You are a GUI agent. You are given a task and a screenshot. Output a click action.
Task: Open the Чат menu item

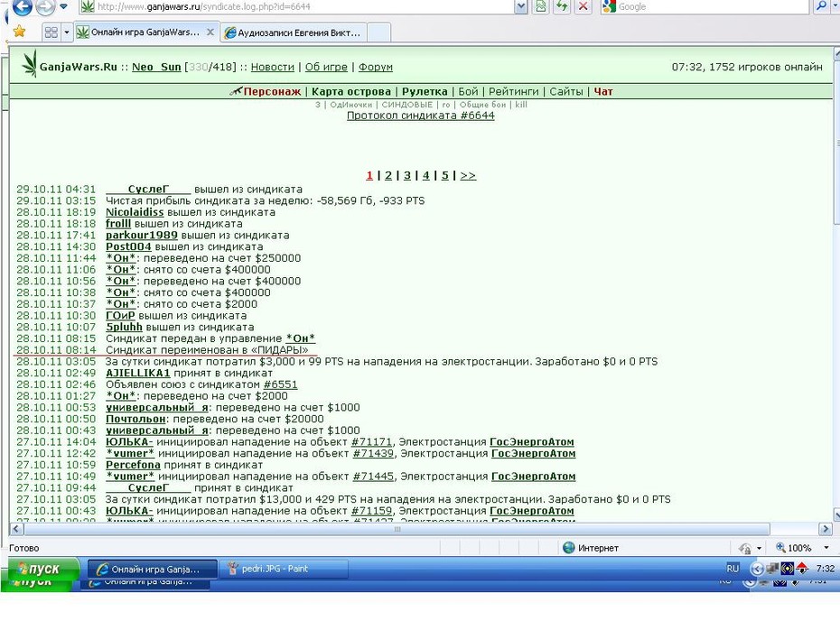(x=602, y=91)
